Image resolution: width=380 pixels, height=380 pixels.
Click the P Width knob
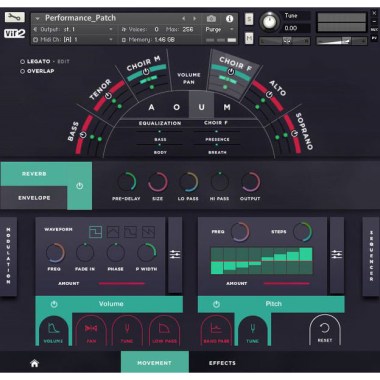coord(147,253)
